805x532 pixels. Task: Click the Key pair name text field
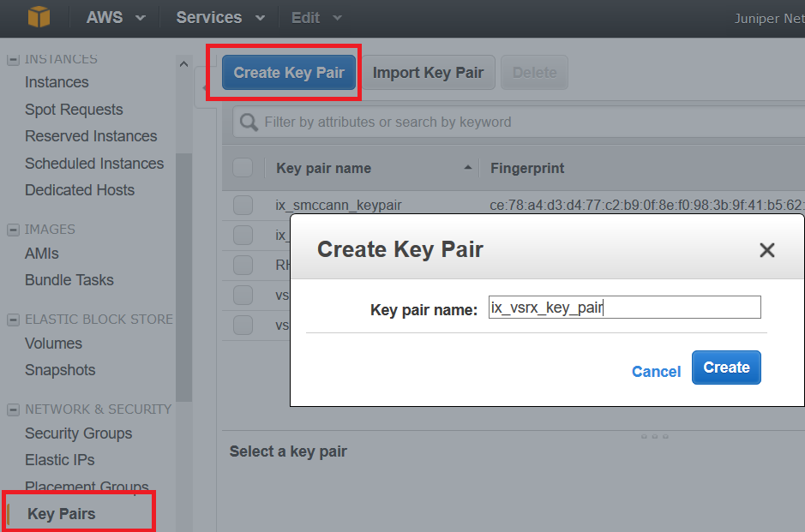point(624,308)
